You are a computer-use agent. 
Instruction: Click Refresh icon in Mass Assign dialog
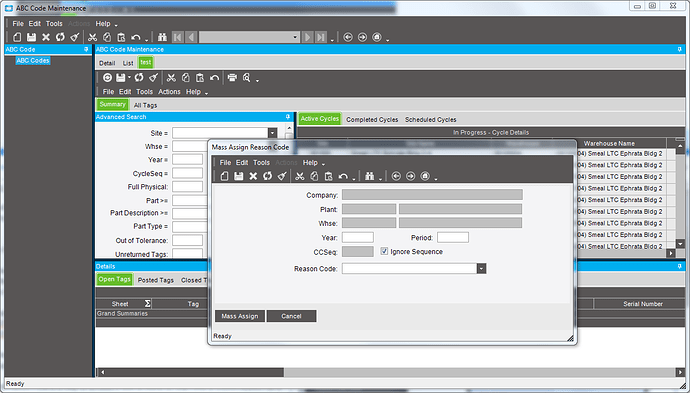tap(267, 176)
